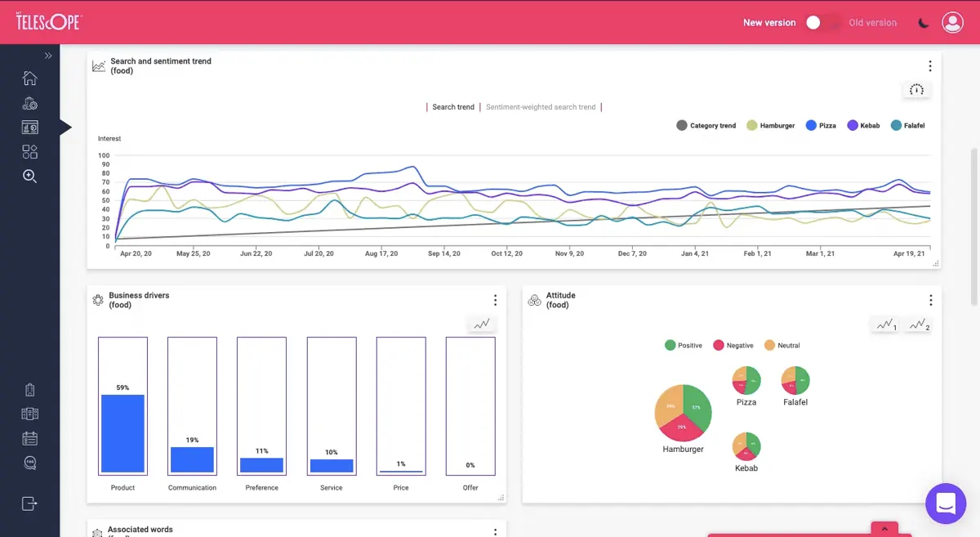The width and height of the screenshot is (980, 537).
Task: Switch to Sentiment-weighted search trend tab
Action: tap(541, 107)
